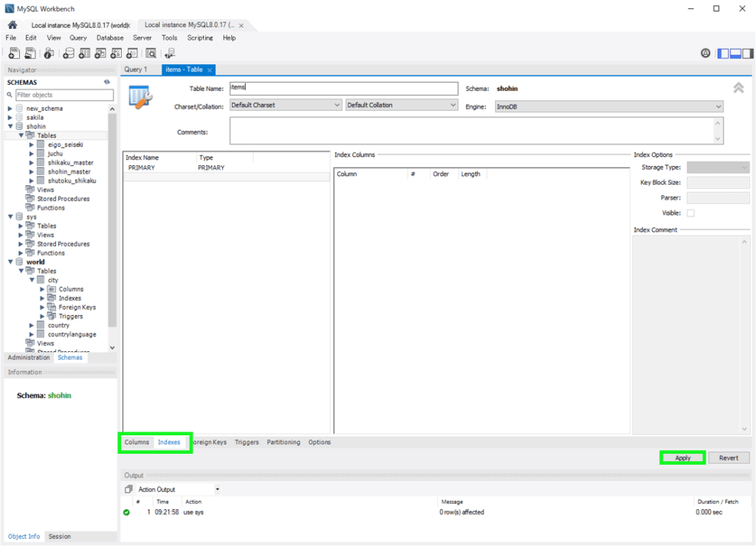756x546 pixels.
Task: Select the country table under world
Action: coord(58,325)
